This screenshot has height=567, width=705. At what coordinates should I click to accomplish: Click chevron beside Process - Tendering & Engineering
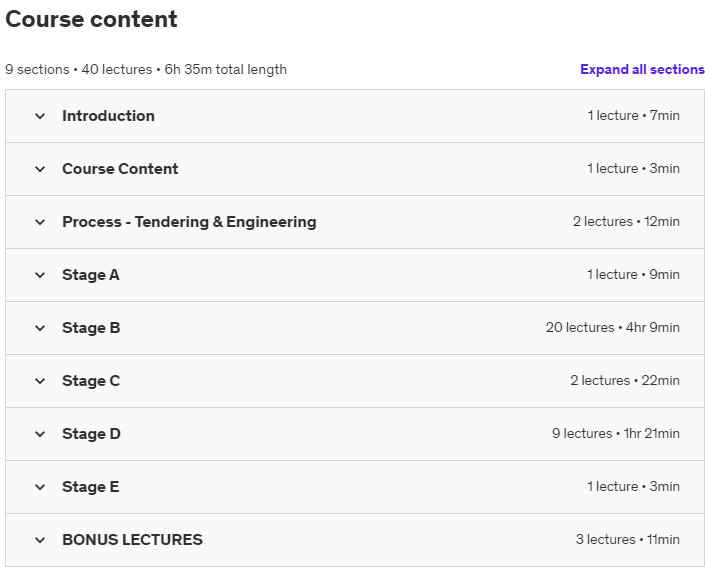[x=40, y=222]
